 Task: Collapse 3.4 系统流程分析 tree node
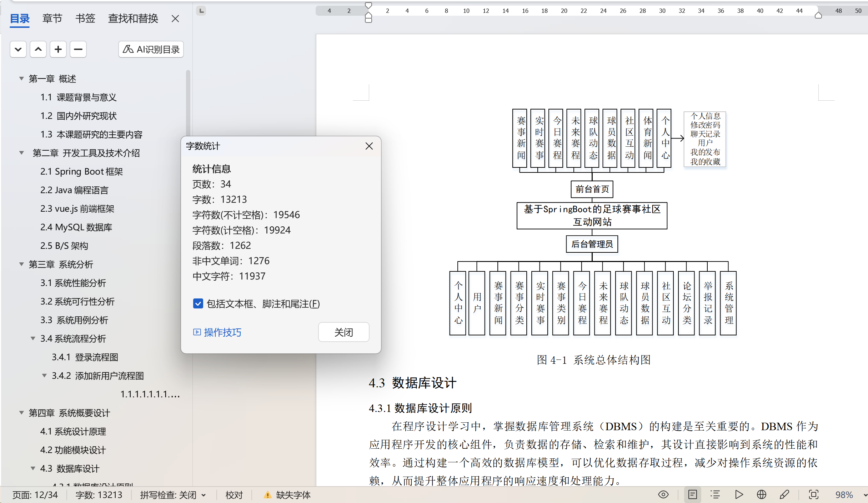click(x=33, y=338)
